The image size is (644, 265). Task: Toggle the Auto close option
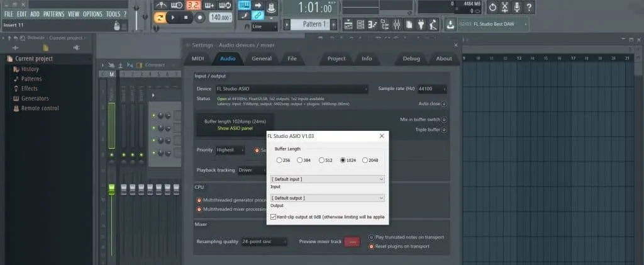(x=444, y=104)
